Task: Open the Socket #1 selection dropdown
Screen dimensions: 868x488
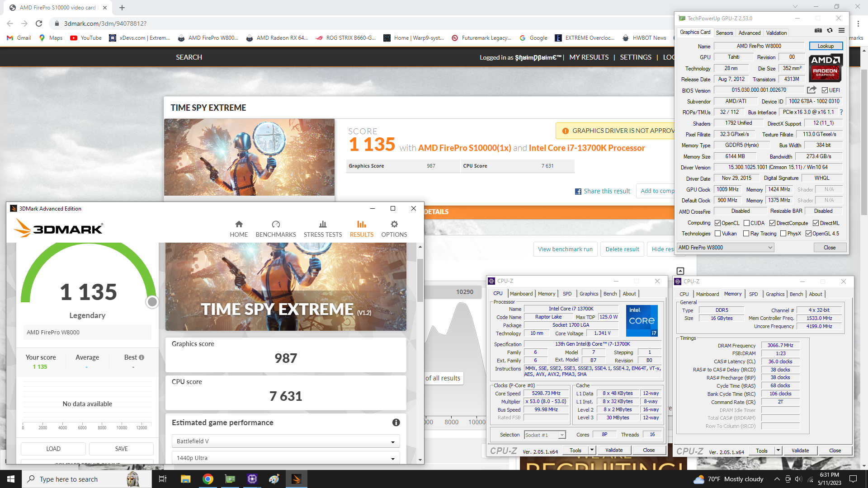Action: [x=545, y=435]
